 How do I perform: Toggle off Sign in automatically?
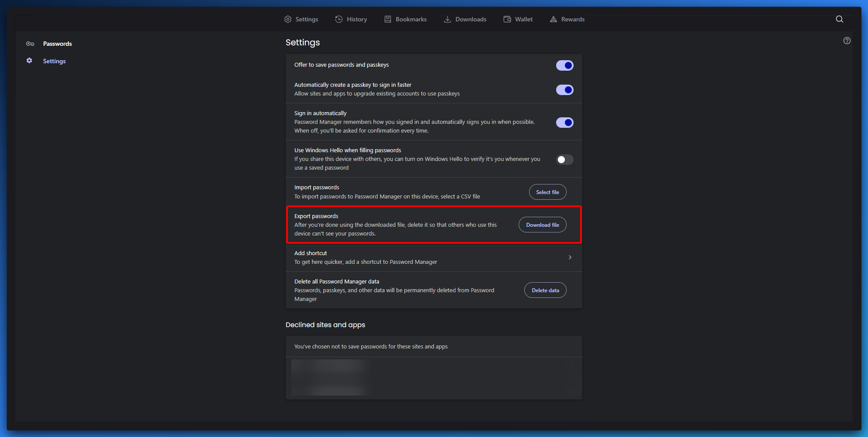[x=564, y=123]
